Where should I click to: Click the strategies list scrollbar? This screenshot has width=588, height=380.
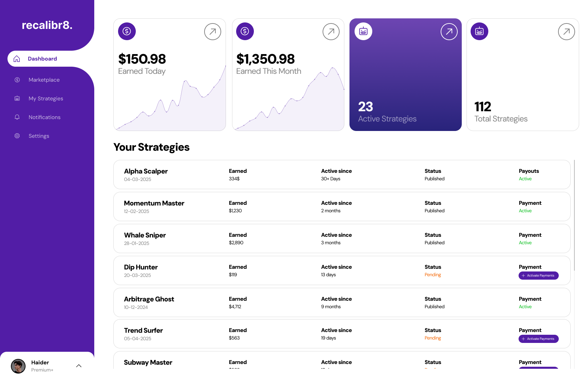point(574,215)
